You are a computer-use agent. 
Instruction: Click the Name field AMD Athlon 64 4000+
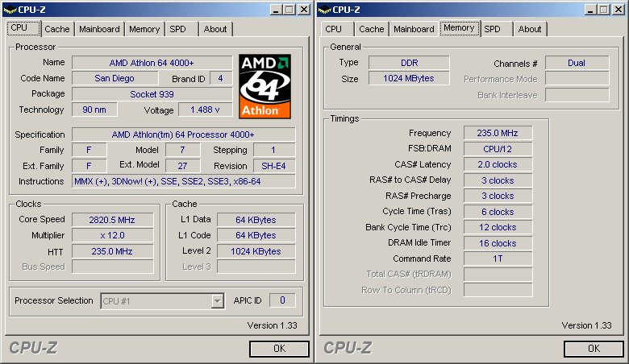point(152,63)
